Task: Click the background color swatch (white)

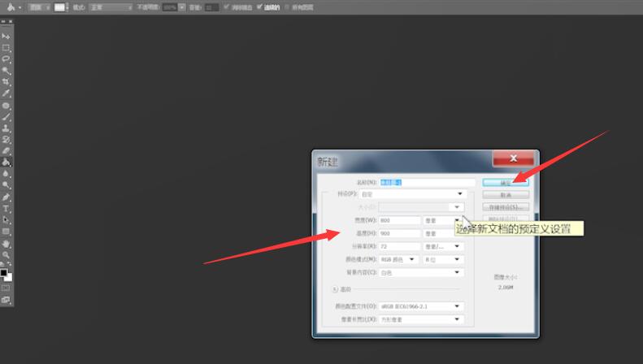Action: coord(9,278)
